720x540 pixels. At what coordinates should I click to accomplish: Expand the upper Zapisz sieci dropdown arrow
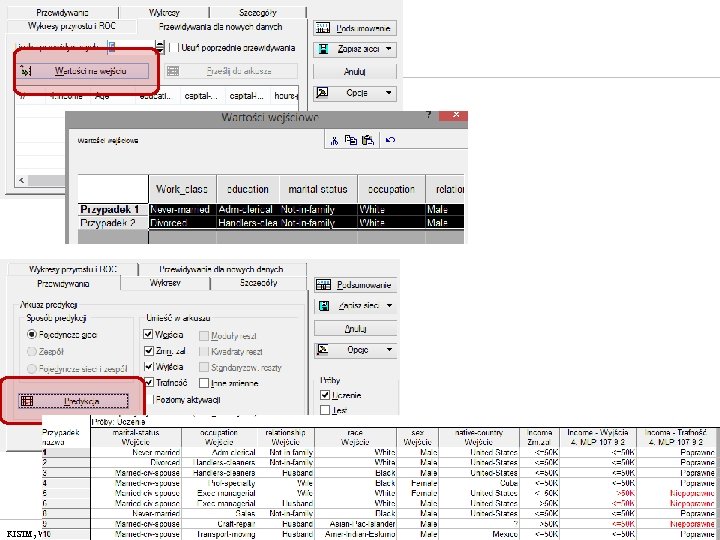tap(388, 49)
